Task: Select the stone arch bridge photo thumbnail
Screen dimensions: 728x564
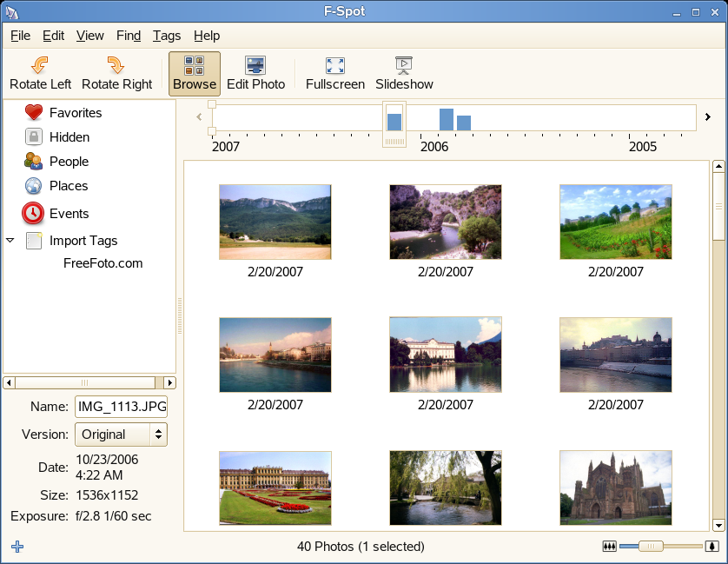Action: 445,222
